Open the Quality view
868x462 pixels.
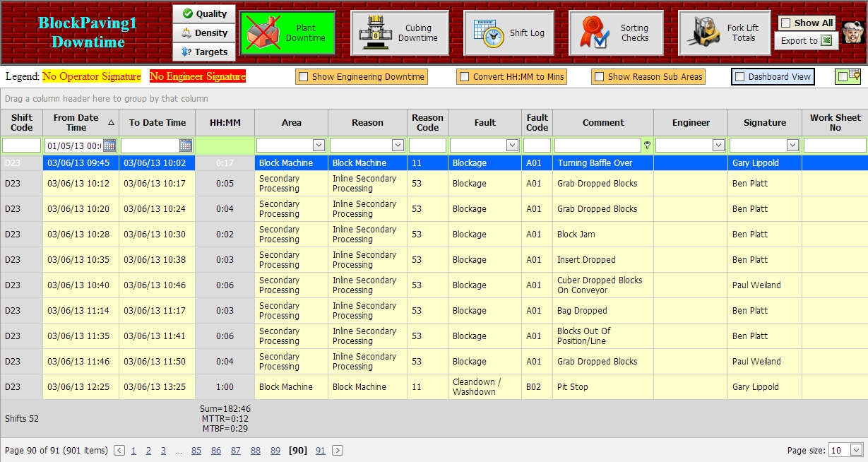[204, 14]
